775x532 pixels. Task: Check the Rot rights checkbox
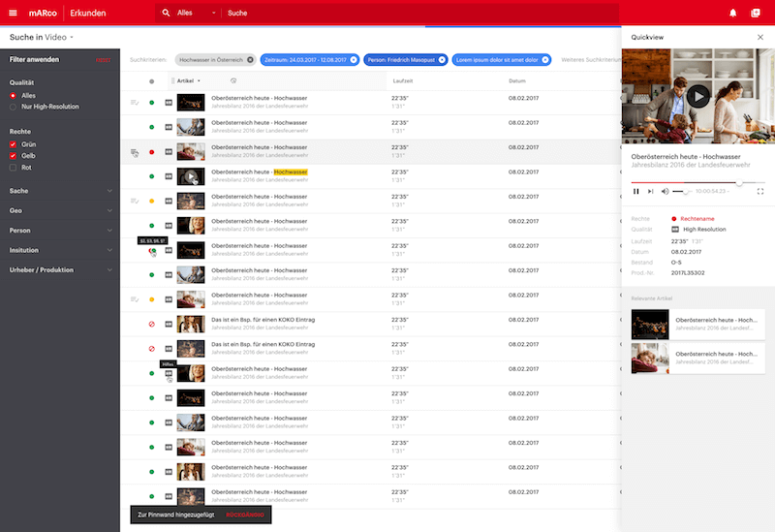(x=13, y=168)
